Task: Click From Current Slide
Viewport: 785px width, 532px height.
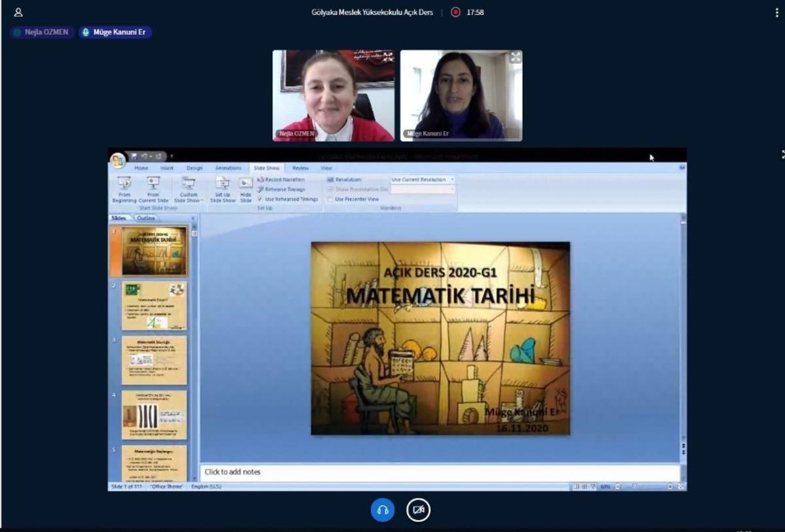Action: tap(152, 188)
